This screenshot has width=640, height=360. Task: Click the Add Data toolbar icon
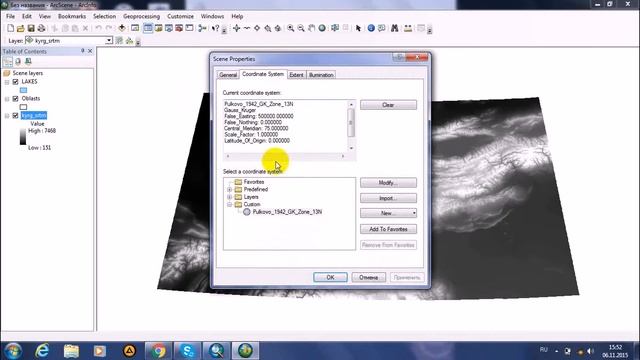coord(122,28)
